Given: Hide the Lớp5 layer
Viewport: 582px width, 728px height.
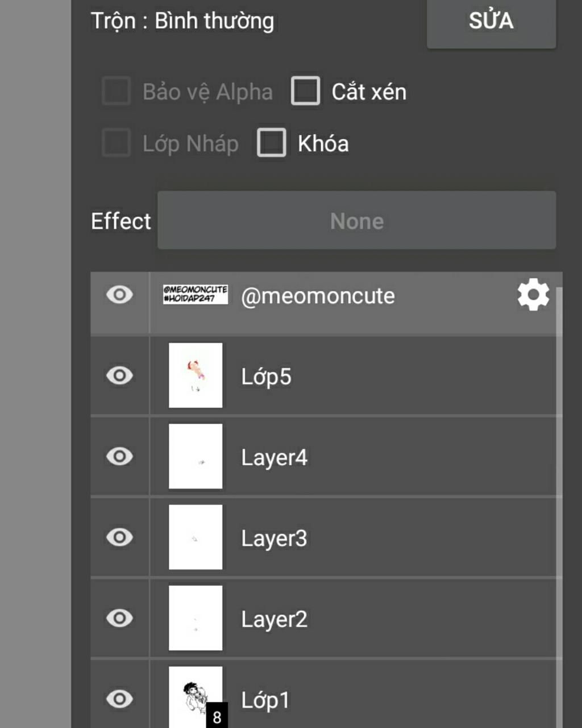Looking at the screenshot, I should 119,375.
